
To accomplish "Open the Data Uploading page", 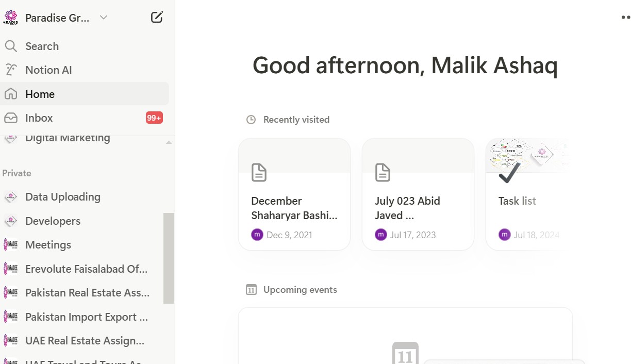I will (63, 197).
